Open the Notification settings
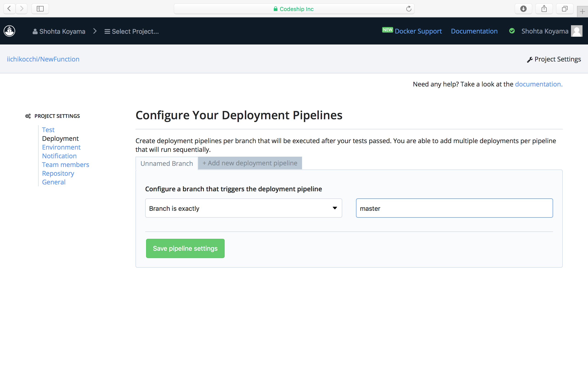The image size is (588, 367). click(59, 156)
